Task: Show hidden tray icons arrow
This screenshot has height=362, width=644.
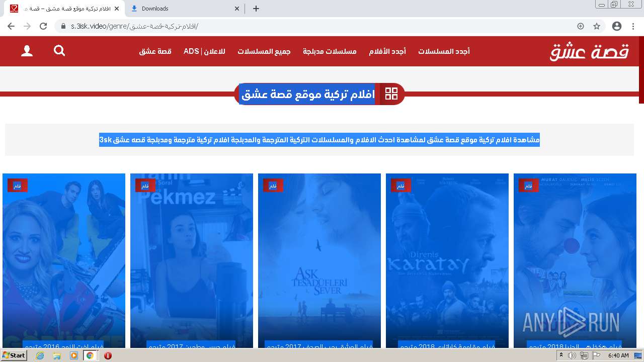Action: [x=561, y=355]
